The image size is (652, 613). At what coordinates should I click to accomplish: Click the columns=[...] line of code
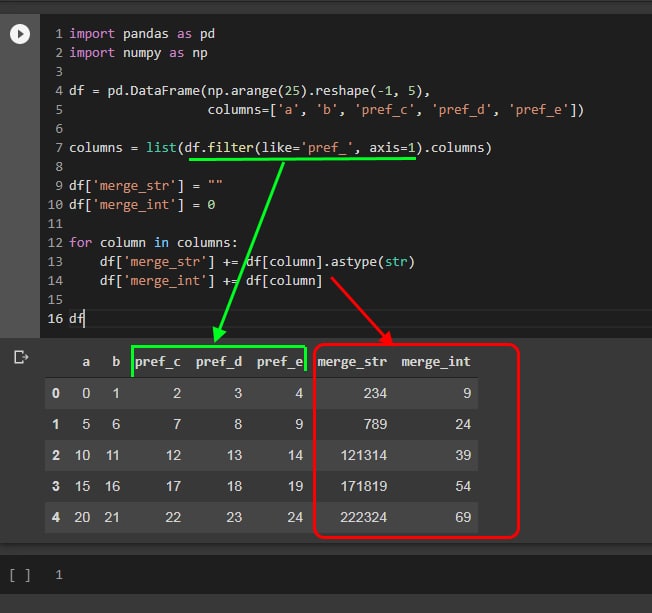pos(395,110)
